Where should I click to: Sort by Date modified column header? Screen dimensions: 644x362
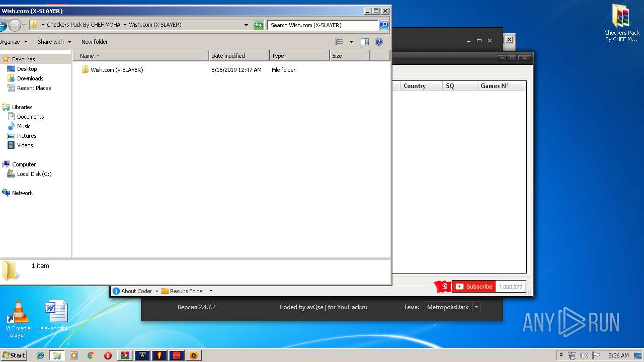[239, 56]
